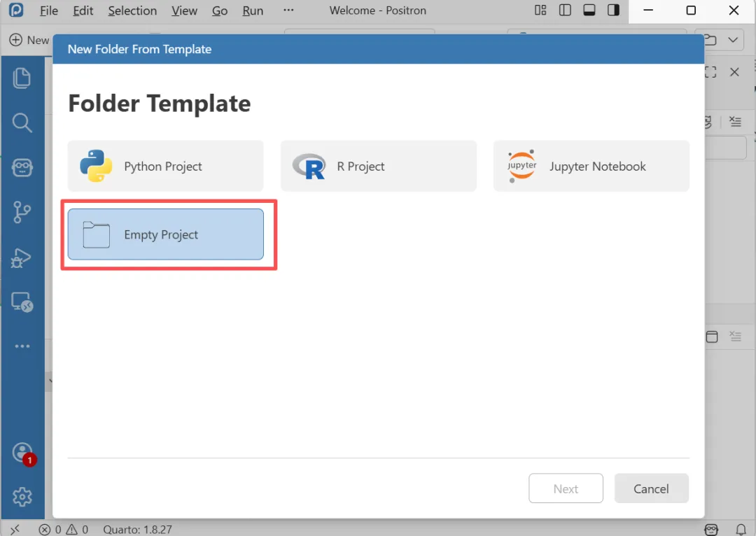Screen dimensions: 756x536
Task: Select the Jupyter Notebook template
Action: coord(591,167)
